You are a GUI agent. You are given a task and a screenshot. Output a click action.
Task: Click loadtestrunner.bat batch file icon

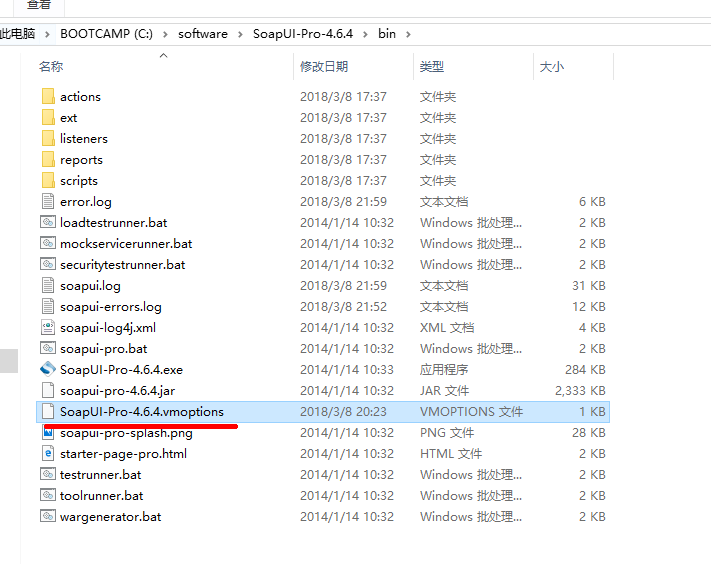[x=48, y=222]
